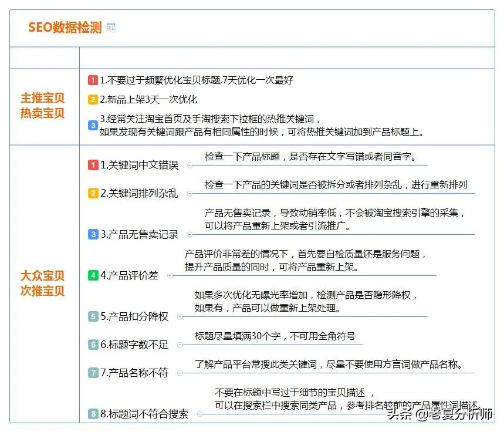Click priority 5 badge before 产品扣分降权
The width and height of the screenshot is (504, 432).
[x=93, y=316]
